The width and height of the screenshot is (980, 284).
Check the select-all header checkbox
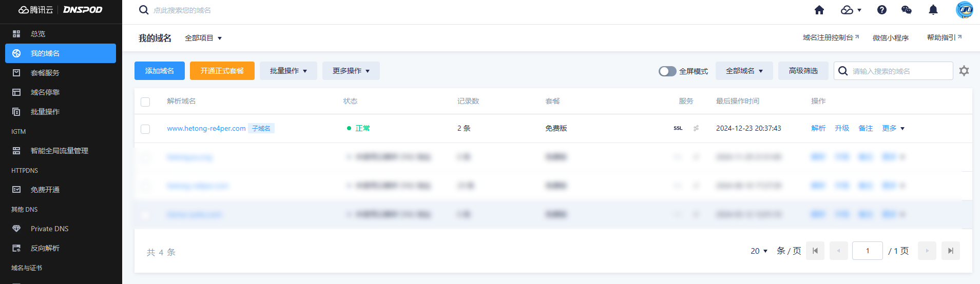click(x=145, y=102)
